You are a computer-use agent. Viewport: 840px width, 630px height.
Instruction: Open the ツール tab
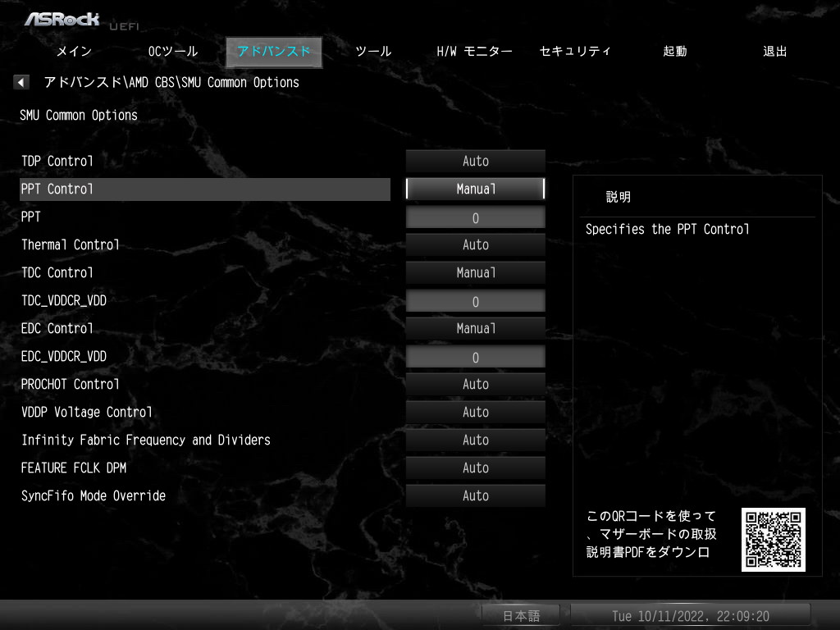(x=373, y=52)
